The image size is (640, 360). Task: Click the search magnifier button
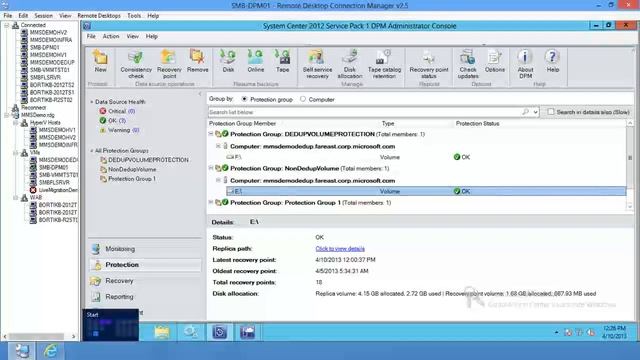tap(525, 112)
